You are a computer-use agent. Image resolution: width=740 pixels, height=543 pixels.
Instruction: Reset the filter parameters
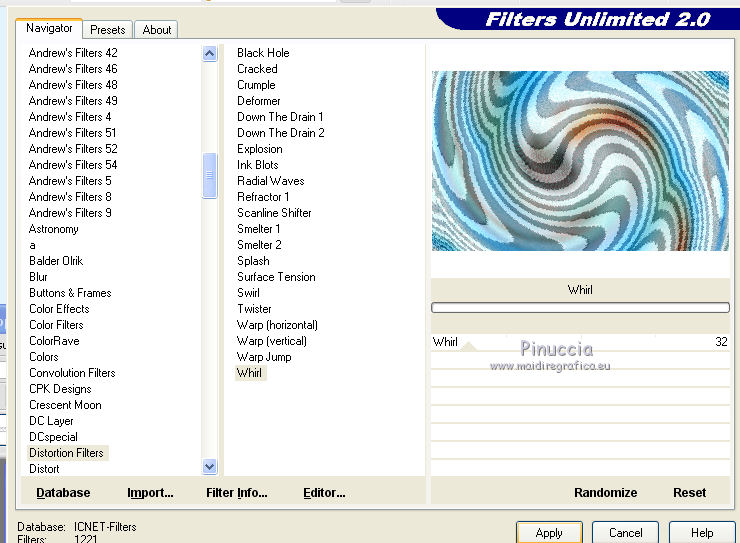click(690, 493)
